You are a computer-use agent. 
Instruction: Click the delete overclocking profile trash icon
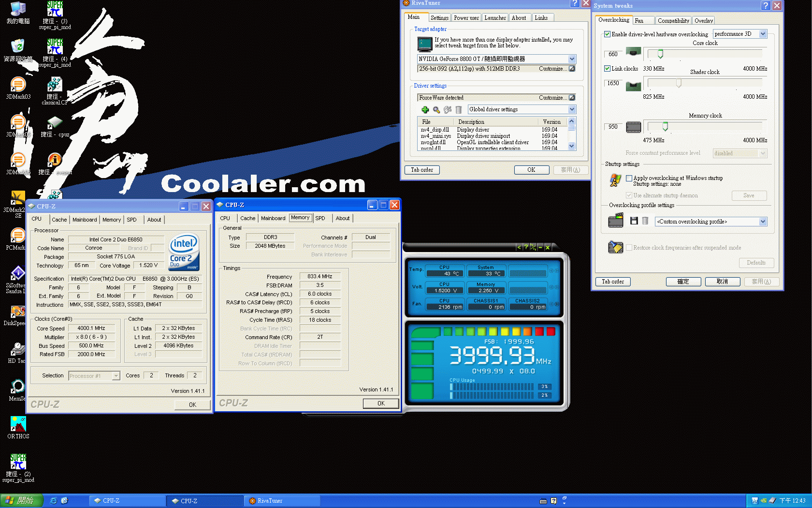tap(645, 221)
